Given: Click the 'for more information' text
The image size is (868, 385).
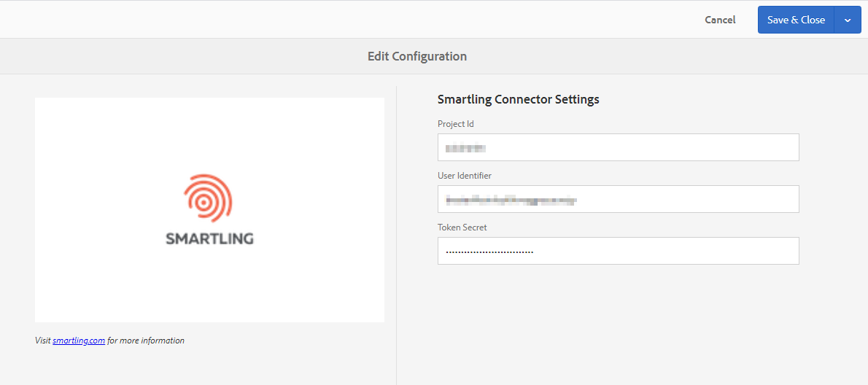Looking at the screenshot, I should tap(146, 341).
